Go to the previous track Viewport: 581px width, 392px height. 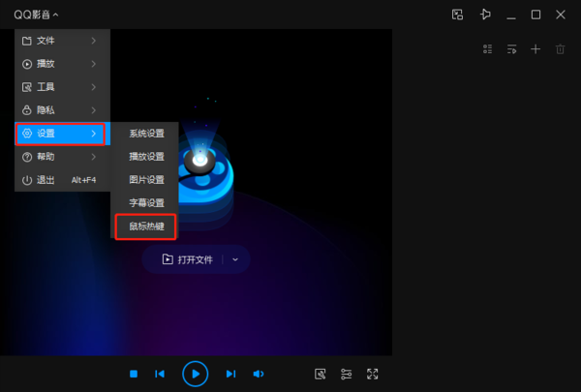tap(160, 374)
